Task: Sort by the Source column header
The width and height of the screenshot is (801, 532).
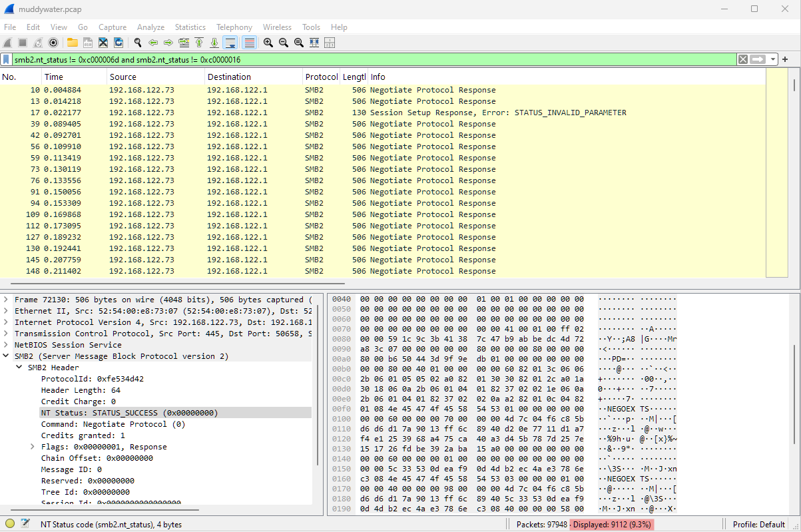Action: point(156,77)
